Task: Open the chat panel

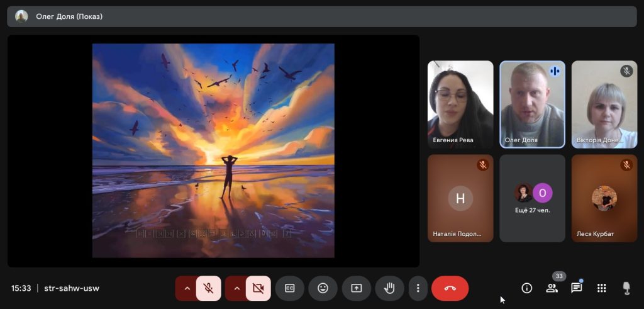Action: [x=577, y=288]
